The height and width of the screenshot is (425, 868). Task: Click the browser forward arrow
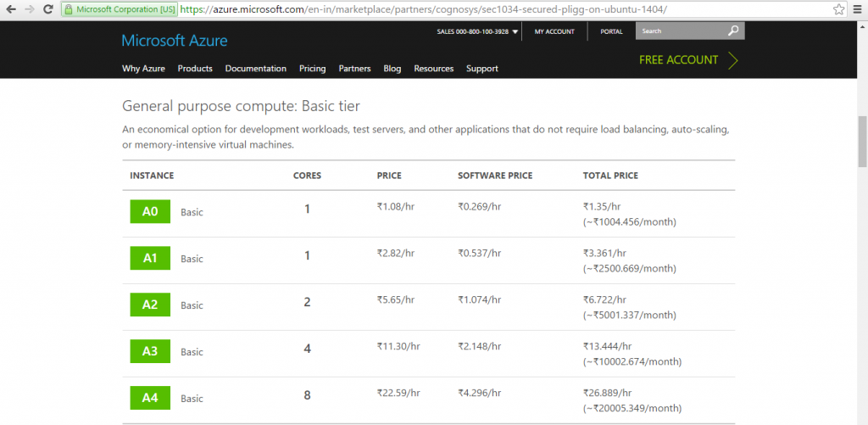click(x=31, y=10)
